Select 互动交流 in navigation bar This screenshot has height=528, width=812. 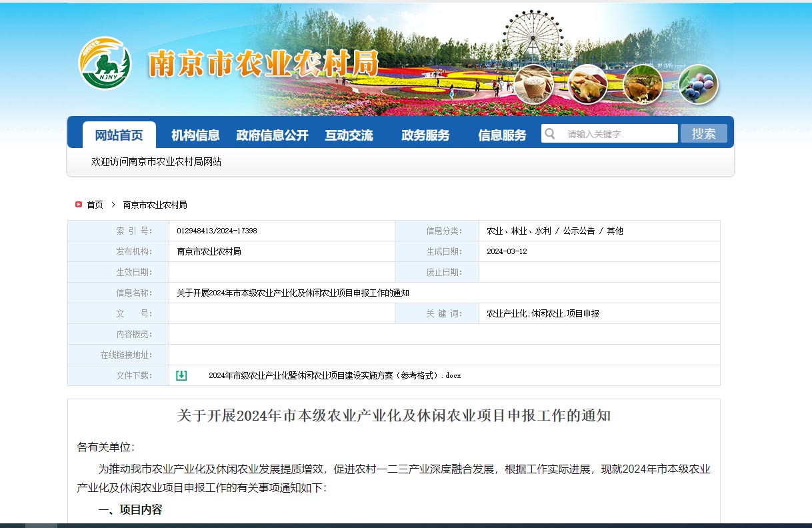click(x=349, y=135)
